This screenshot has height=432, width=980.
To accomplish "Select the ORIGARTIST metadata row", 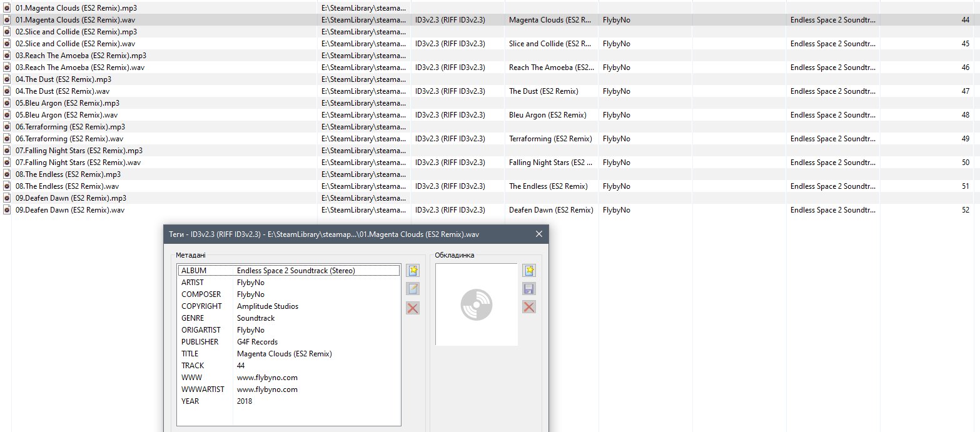I will pos(289,330).
